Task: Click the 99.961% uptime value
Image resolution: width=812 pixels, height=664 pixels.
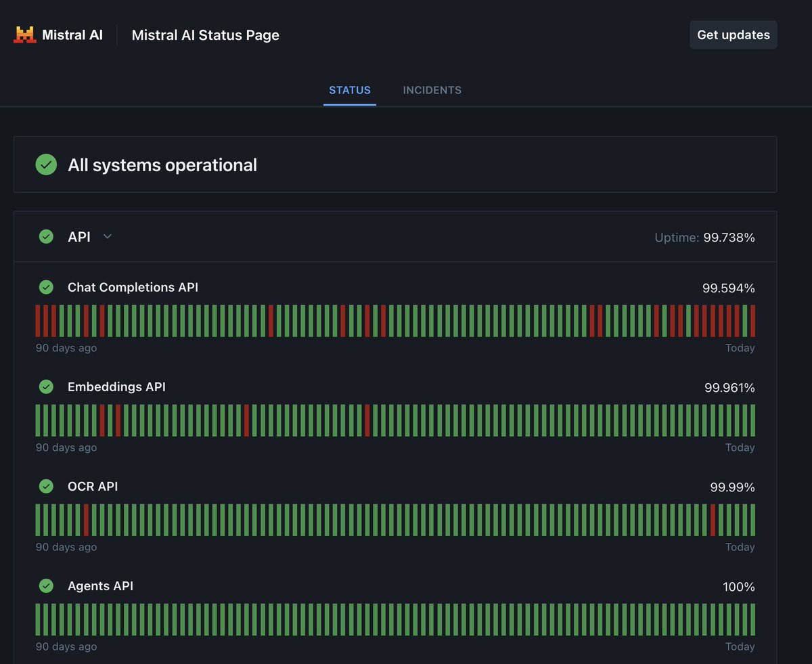Action: (x=729, y=388)
